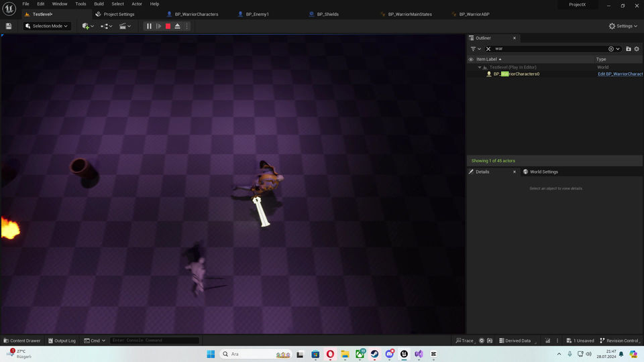The image size is (644, 362).
Task: Open the Blueprints dropdown in the toolbar
Action: pyautogui.click(x=107, y=26)
